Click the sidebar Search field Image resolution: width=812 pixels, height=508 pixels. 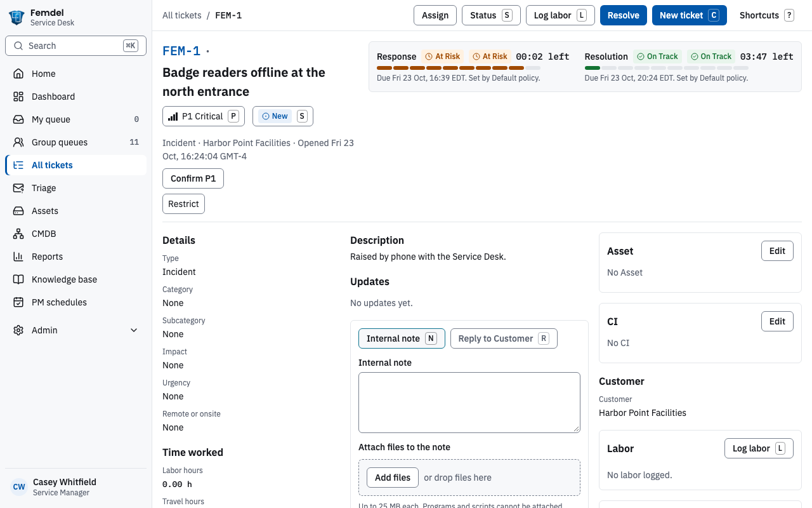(75, 46)
